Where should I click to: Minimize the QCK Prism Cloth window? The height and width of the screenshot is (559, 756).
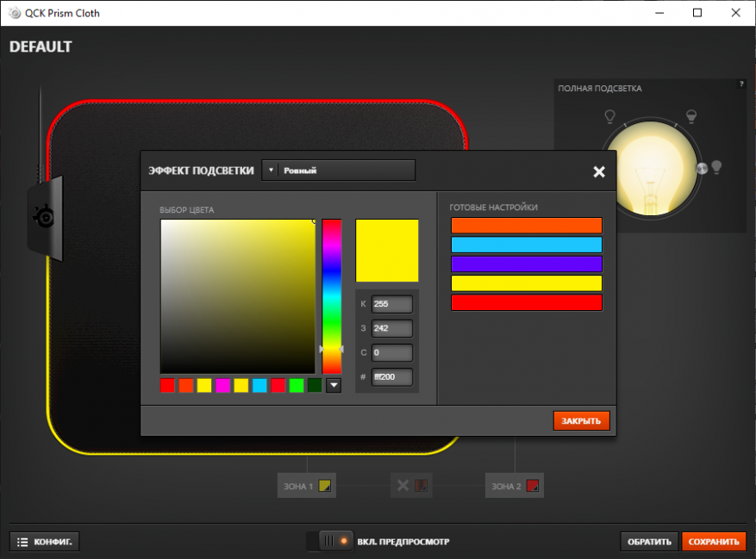click(659, 13)
